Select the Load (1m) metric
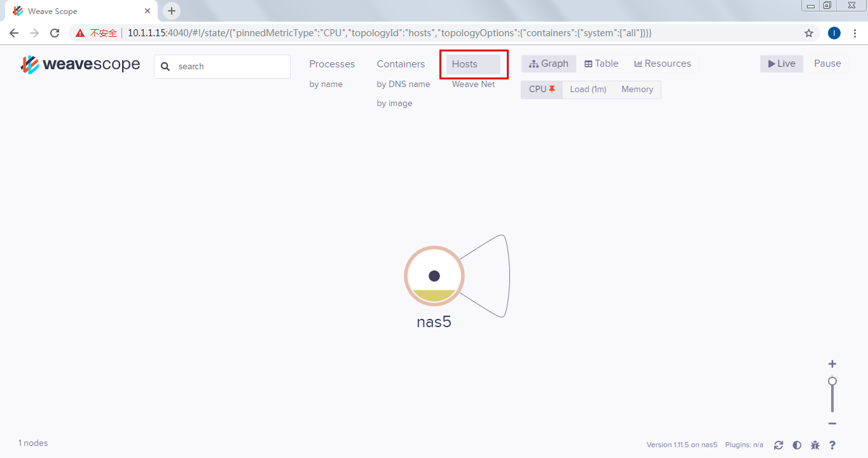 click(x=588, y=90)
